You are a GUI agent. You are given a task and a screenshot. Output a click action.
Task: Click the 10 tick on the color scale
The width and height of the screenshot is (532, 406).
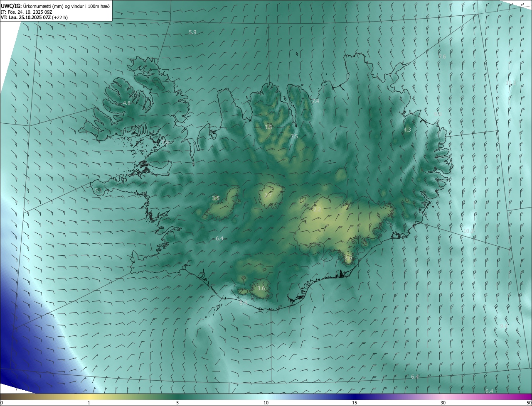click(x=266, y=403)
